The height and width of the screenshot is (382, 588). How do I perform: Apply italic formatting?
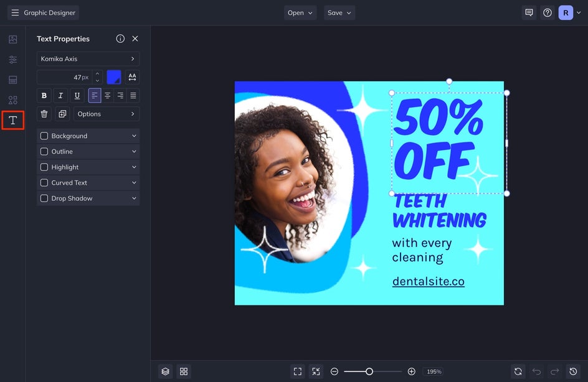click(x=60, y=96)
